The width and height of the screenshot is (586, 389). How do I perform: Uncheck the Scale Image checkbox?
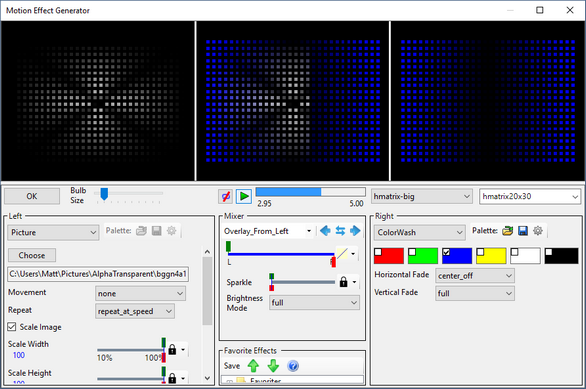click(12, 327)
